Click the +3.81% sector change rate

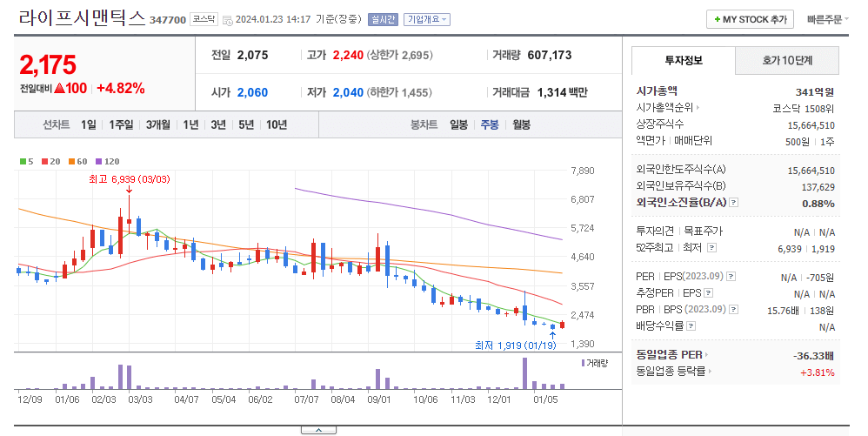tap(817, 372)
